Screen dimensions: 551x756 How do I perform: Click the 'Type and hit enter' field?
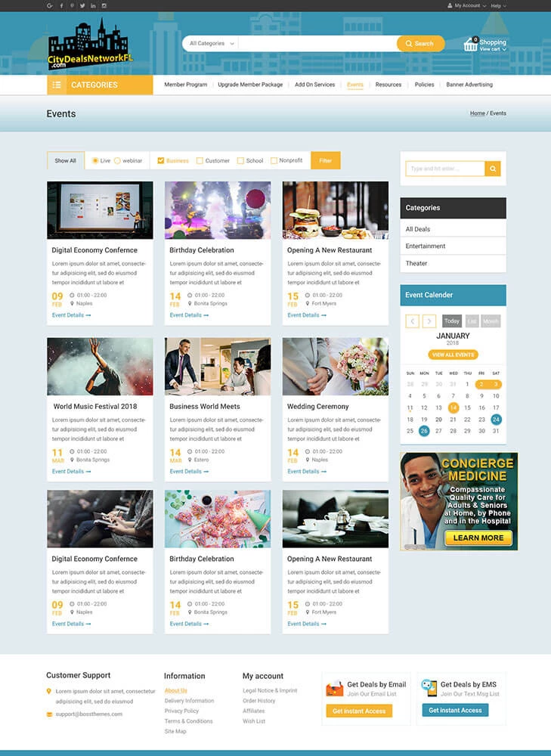(445, 169)
